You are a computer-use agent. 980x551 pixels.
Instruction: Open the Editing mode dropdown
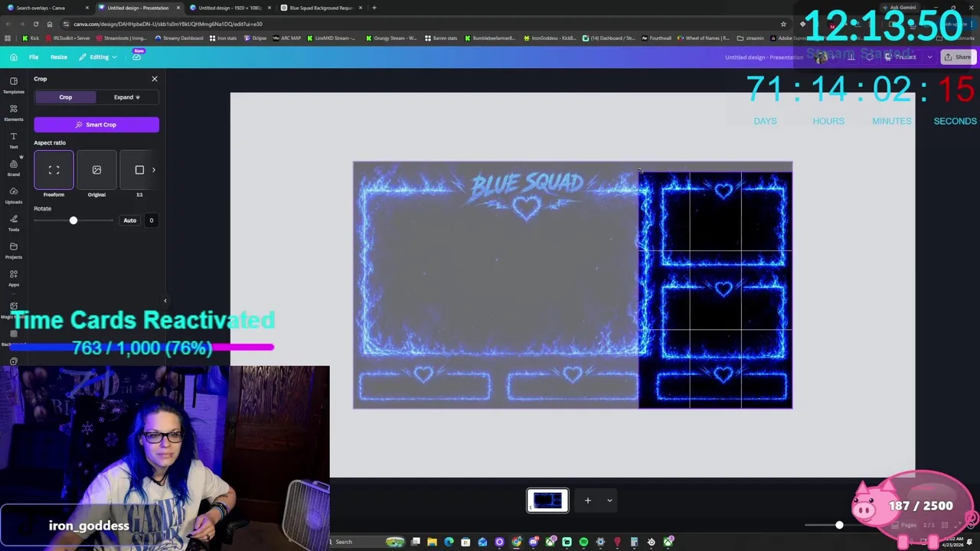coord(99,57)
